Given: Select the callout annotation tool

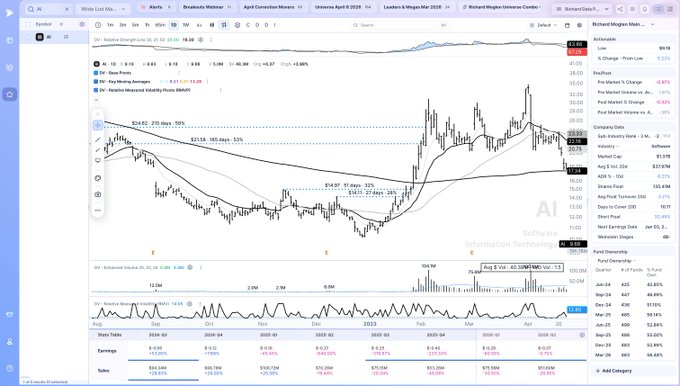Looking at the screenshot, I should [98, 161].
